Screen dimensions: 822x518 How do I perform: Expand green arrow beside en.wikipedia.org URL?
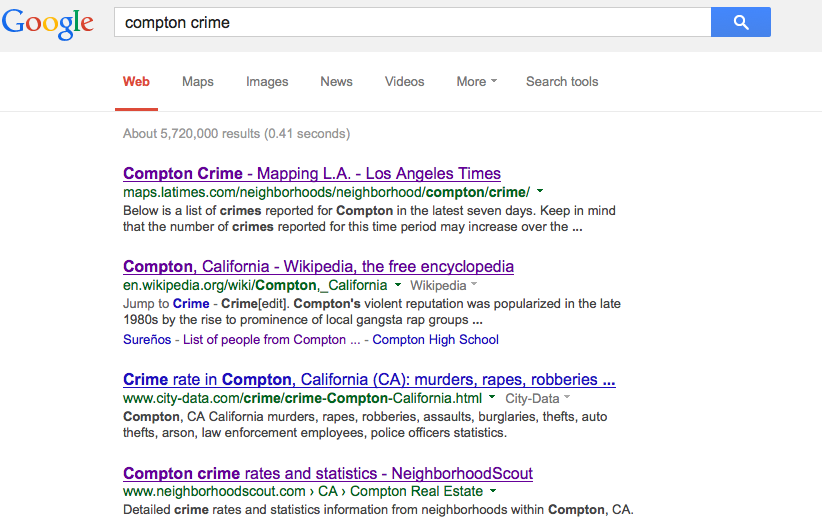tap(398, 285)
